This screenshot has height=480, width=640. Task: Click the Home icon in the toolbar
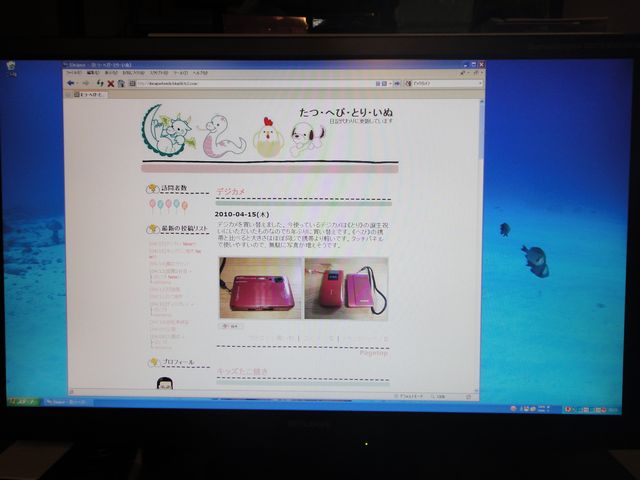click(120, 83)
